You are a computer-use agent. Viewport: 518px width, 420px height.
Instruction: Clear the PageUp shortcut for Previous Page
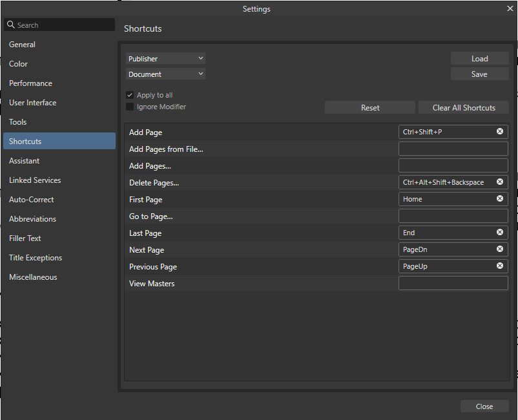[499, 266]
